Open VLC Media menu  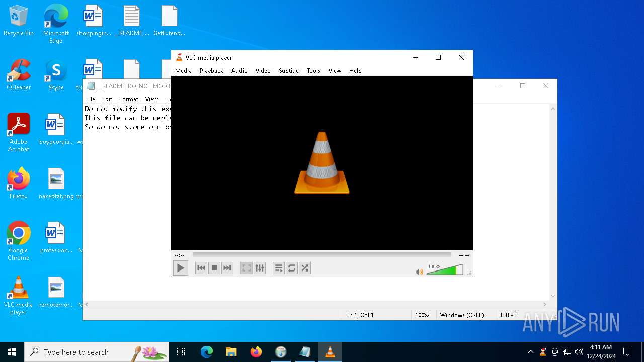click(183, 71)
